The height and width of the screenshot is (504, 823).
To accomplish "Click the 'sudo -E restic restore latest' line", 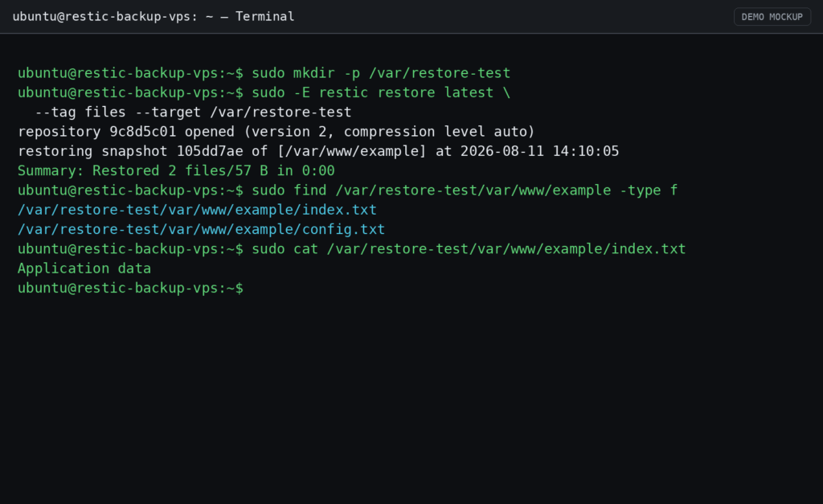I will tap(264, 92).
